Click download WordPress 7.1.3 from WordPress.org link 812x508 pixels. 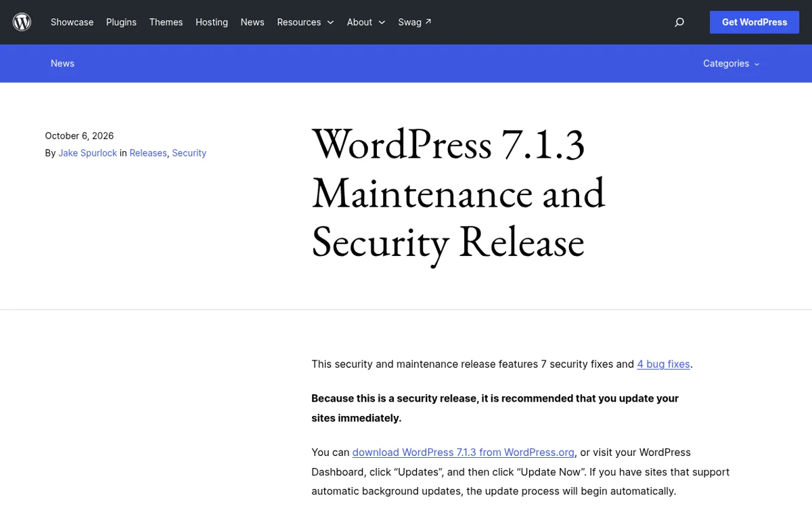click(464, 452)
